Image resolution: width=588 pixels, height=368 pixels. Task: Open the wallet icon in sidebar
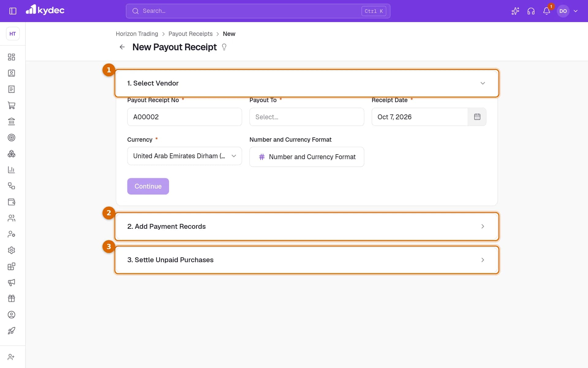pos(11,202)
